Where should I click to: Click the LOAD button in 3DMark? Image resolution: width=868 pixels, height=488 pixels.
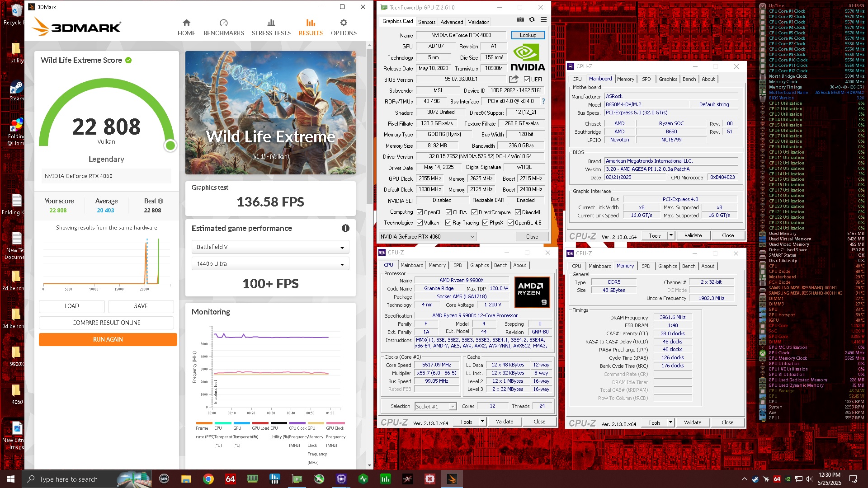tap(71, 306)
